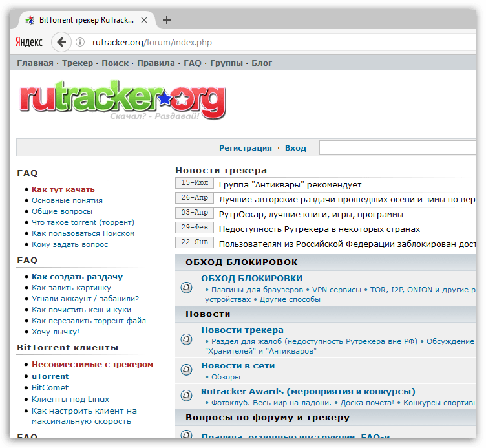Open the ОБХОД БЛОКИРОВКИ forum link
This screenshot has height=448, width=486.
point(251,278)
